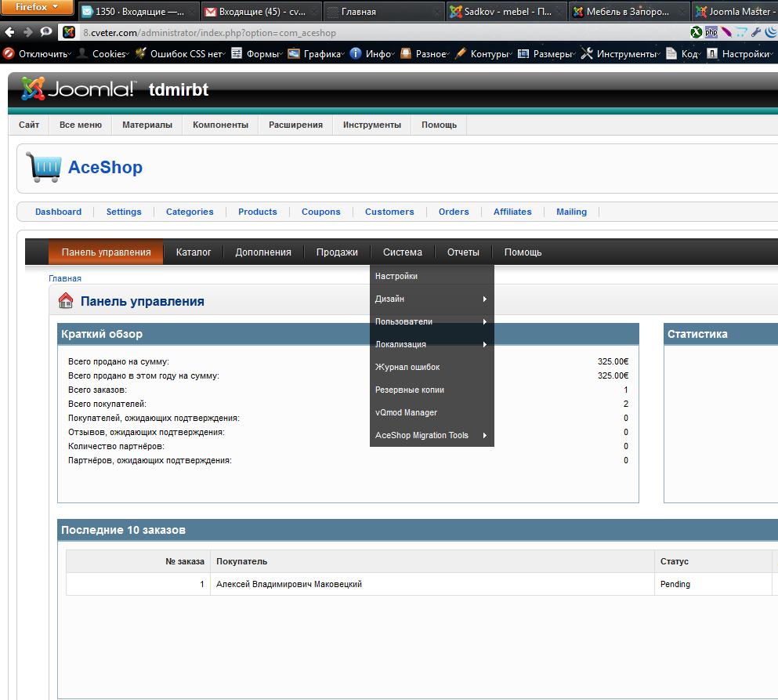The width and height of the screenshot is (778, 700).
Task: Open the Продажи menu
Action: click(337, 252)
